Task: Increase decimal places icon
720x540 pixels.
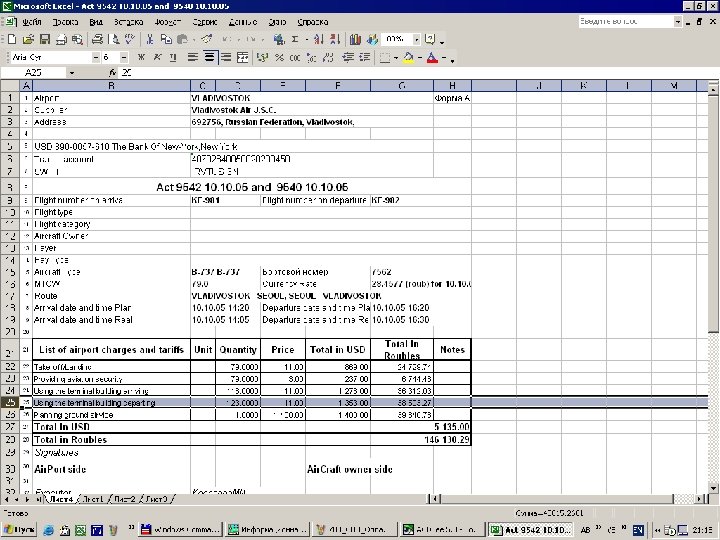Action: (311, 57)
